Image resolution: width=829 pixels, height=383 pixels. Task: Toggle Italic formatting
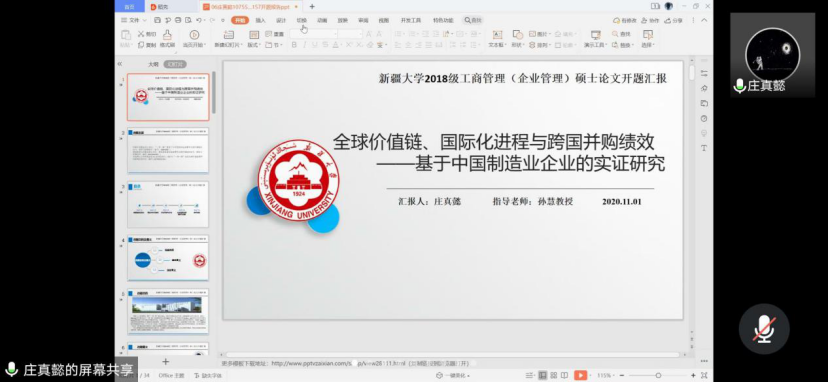pos(305,45)
